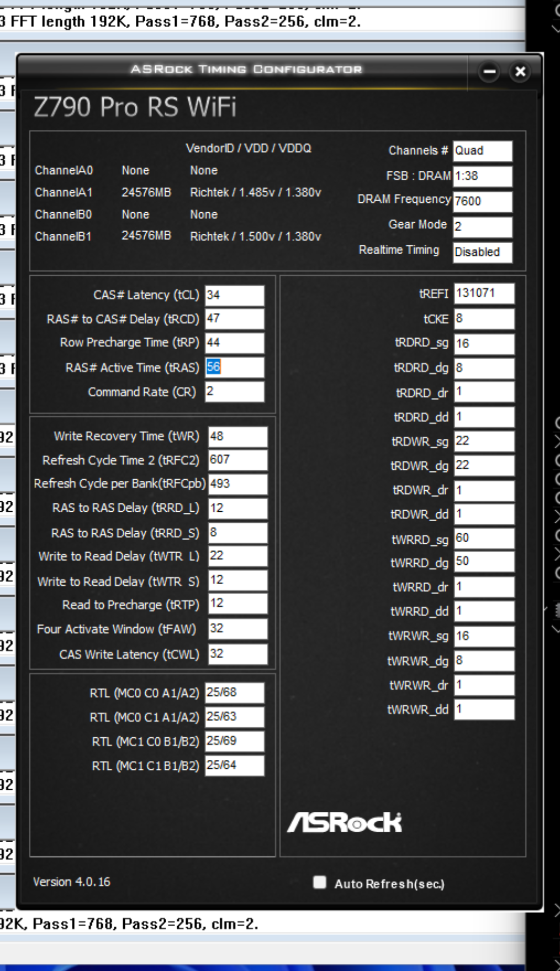Click the Command Rate (CR) field
The image size is (560, 971).
235,391
